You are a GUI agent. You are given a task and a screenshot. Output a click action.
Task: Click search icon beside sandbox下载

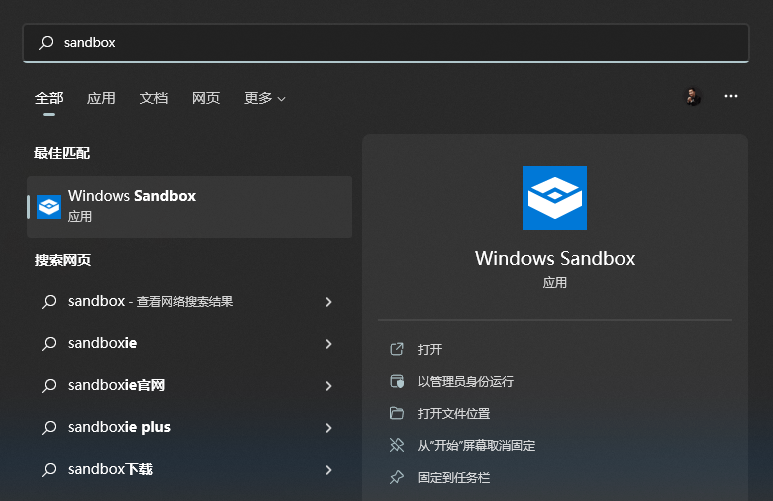click(49, 469)
